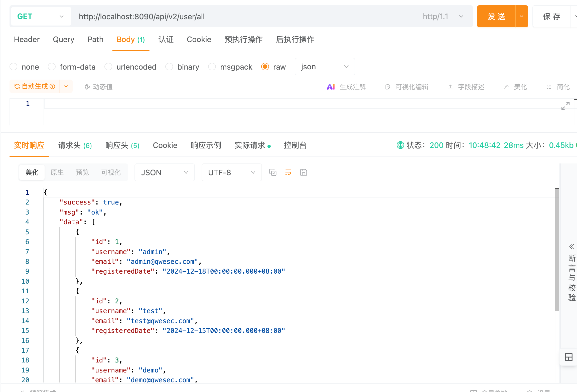The width and height of the screenshot is (577, 392).
Task: Click the auto-generate help question icon
Action: coord(52,86)
